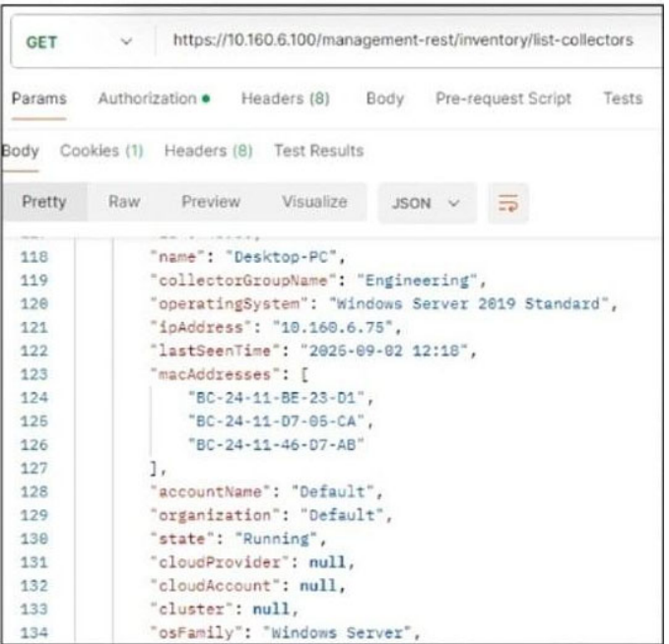Select the response Body tab

coord(20,151)
